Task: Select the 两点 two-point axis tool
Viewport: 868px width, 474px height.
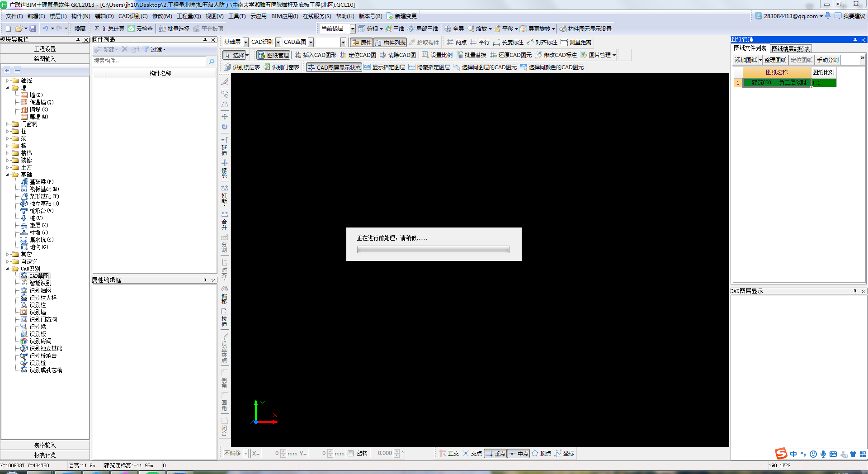Action: pyautogui.click(x=457, y=42)
